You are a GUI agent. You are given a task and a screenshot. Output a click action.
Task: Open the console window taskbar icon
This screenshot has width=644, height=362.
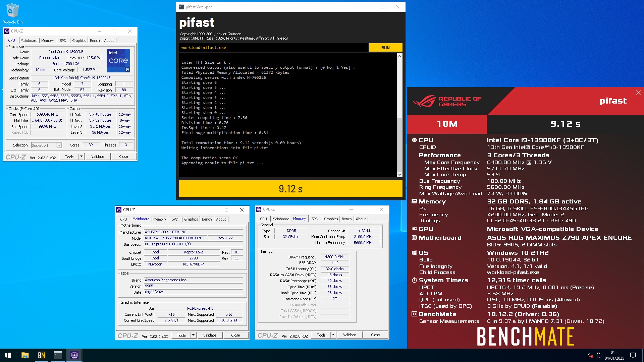pyautogui.click(x=58, y=355)
